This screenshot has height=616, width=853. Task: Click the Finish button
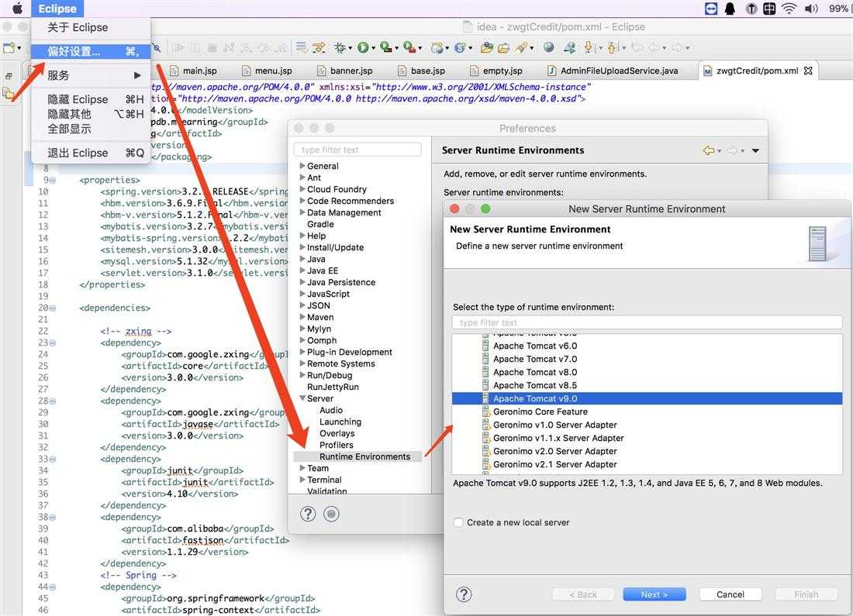click(806, 594)
